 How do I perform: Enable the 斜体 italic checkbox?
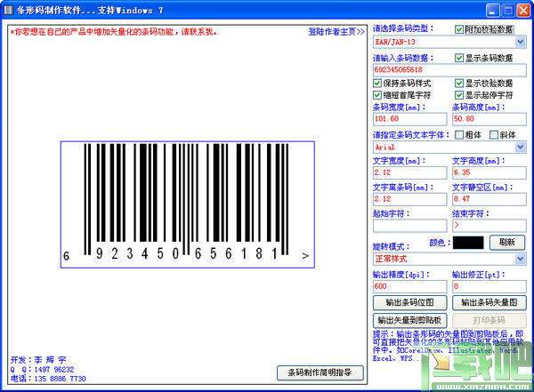point(493,135)
